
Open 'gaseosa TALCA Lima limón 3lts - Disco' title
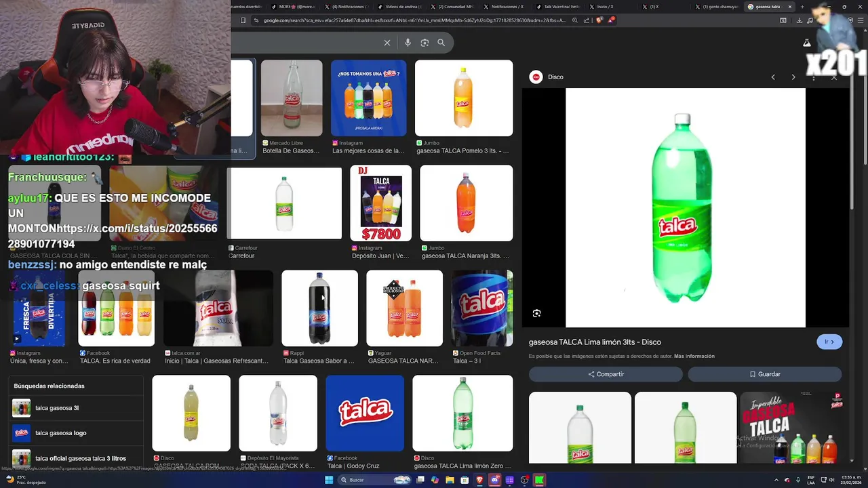[595, 342]
